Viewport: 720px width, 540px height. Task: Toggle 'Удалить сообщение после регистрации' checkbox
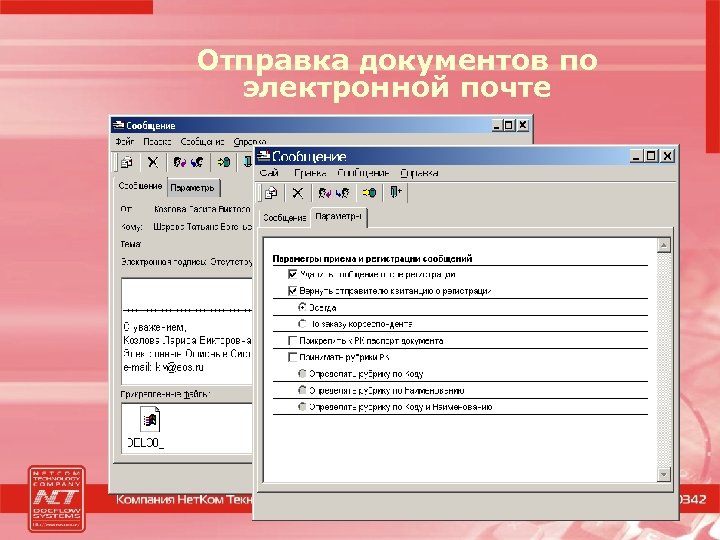click(x=292, y=274)
